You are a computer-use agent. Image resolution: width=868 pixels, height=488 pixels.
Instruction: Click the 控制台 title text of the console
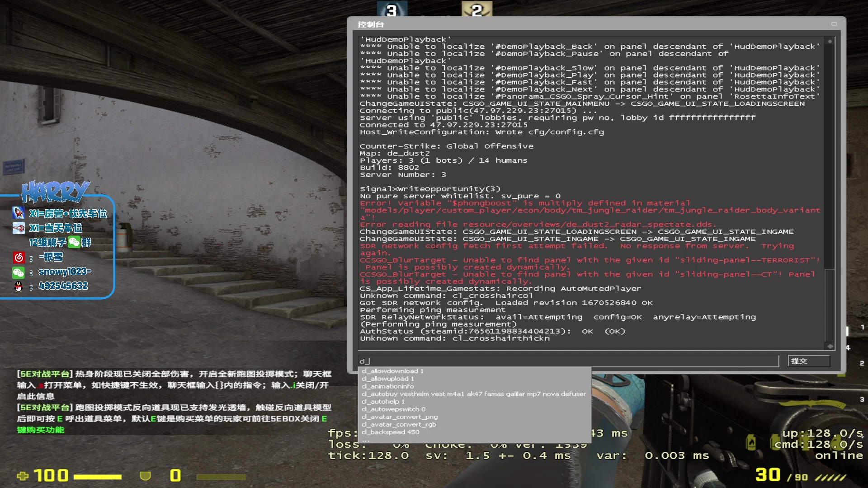pyautogui.click(x=371, y=24)
